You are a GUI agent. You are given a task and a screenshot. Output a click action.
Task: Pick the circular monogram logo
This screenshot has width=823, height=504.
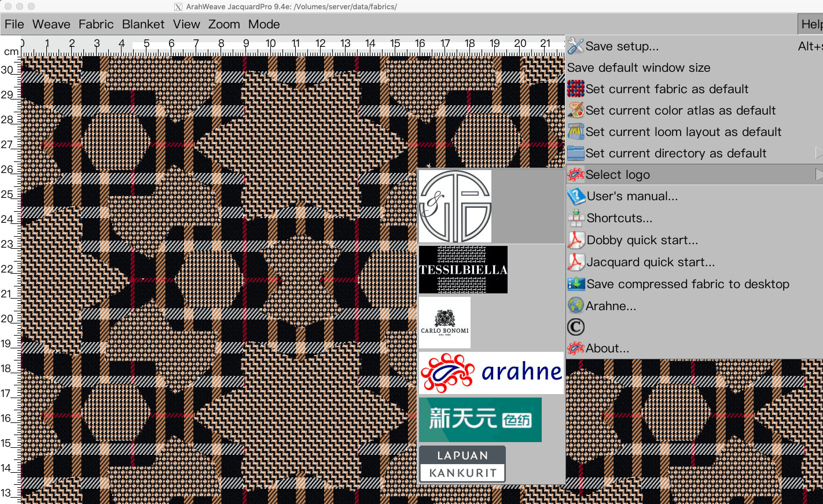coord(455,206)
